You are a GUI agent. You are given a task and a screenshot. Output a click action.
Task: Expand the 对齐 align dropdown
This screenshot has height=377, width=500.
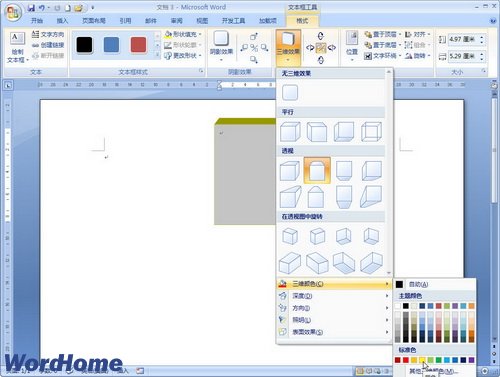click(429, 34)
